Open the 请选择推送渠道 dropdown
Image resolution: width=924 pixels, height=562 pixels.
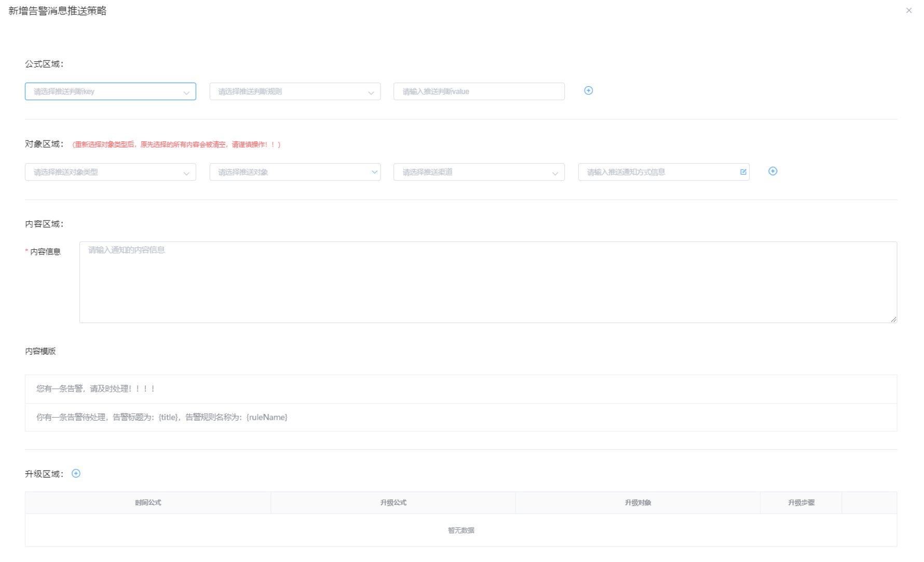point(479,172)
